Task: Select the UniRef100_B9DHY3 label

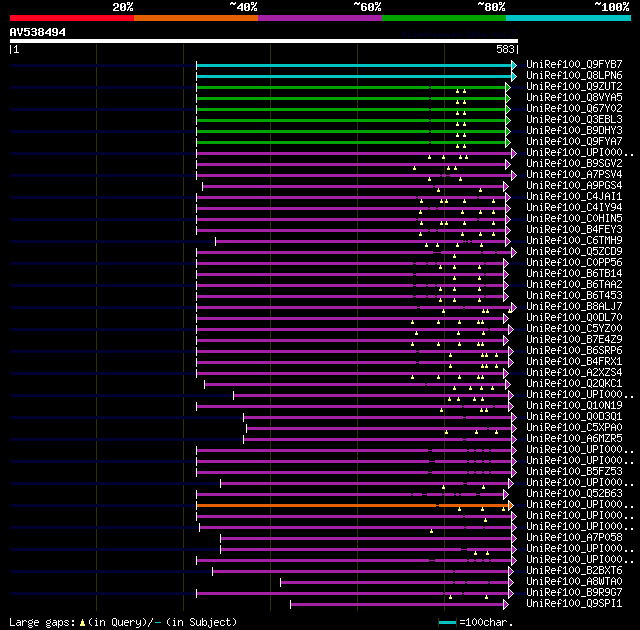Action: (574, 131)
